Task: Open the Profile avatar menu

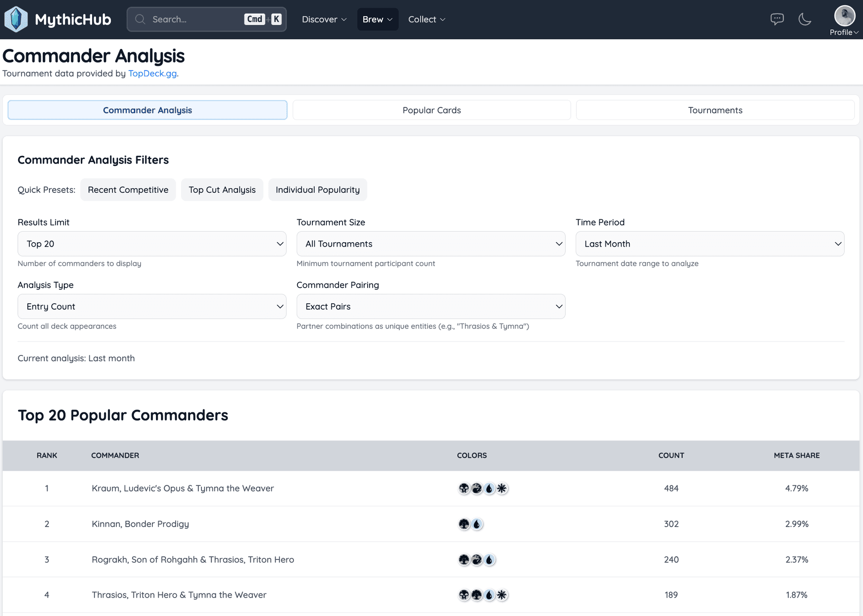Action: click(844, 20)
